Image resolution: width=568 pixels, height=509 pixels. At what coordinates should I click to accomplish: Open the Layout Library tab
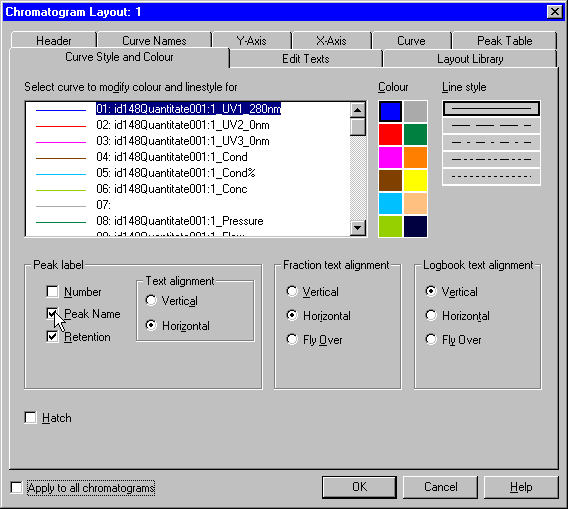[470, 59]
